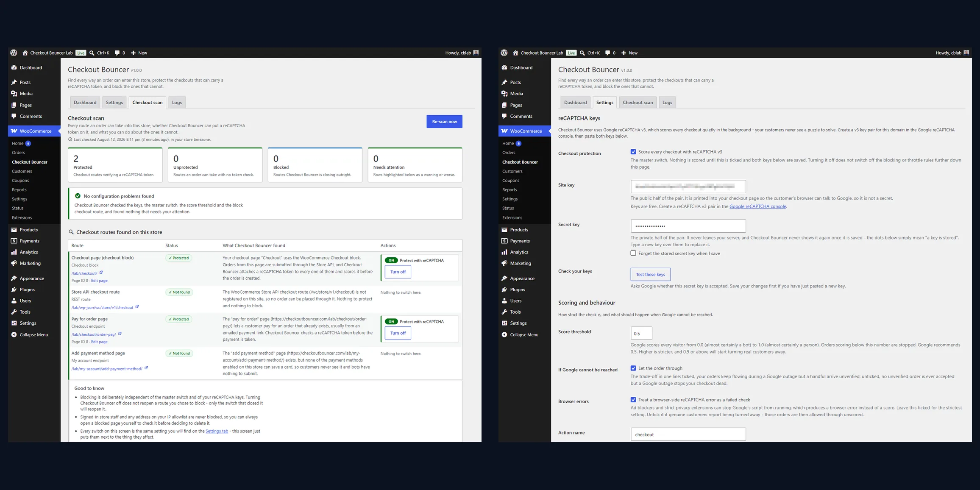Switch to Checkout scan tab in right window
Image resolution: width=980 pixels, height=490 pixels.
pos(638,103)
